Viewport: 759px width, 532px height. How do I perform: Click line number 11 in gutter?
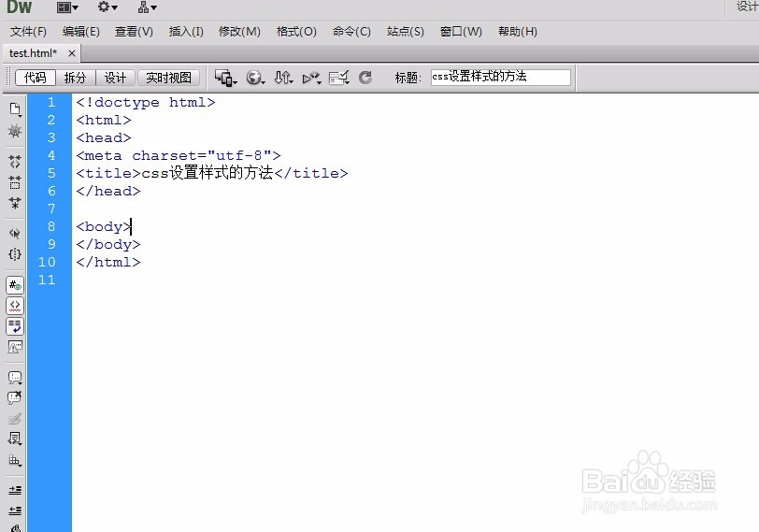[x=47, y=280]
